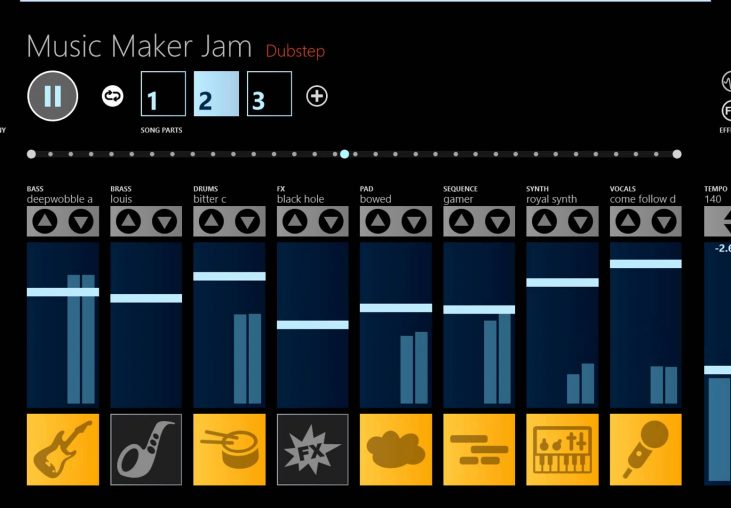Toggle the Drums instrument tile
This screenshot has height=508, width=731.
[229, 450]
